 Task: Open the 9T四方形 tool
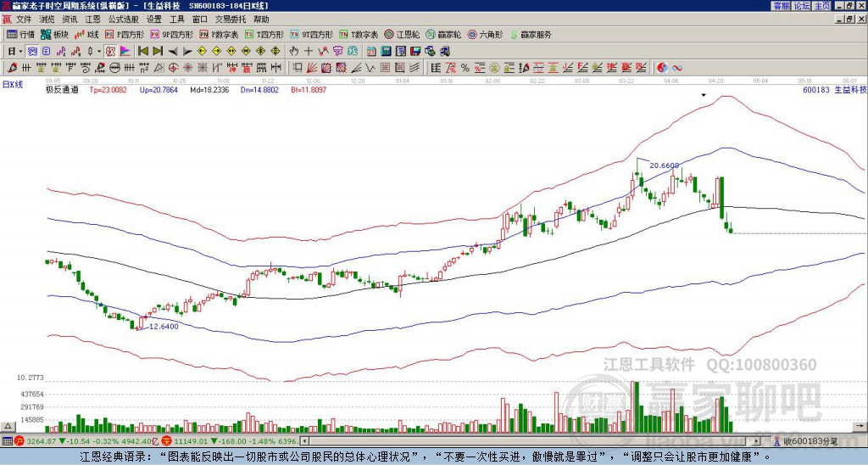[311, 34]
